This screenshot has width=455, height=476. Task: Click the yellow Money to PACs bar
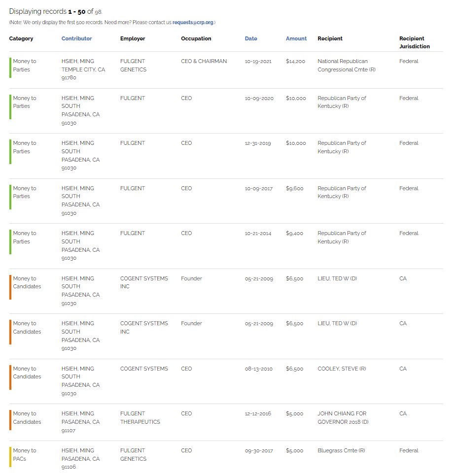[x=10, y=456]
